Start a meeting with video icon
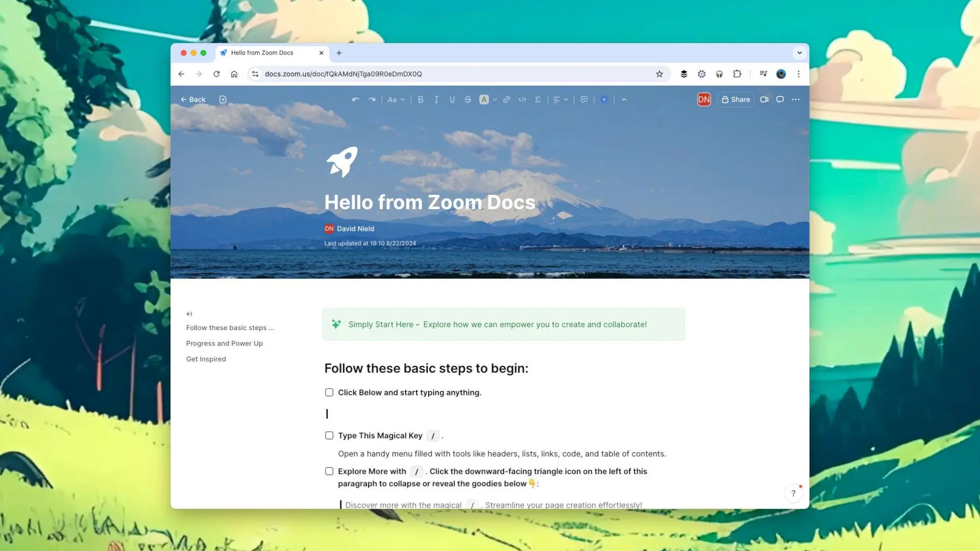 [x=764, y=99]
